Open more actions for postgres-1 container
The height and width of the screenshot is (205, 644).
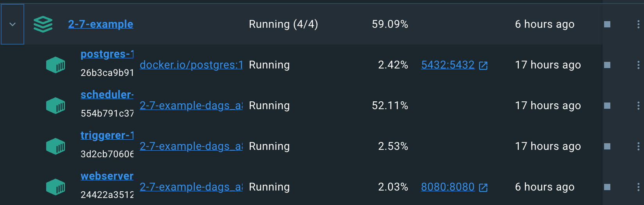[638, 65]
